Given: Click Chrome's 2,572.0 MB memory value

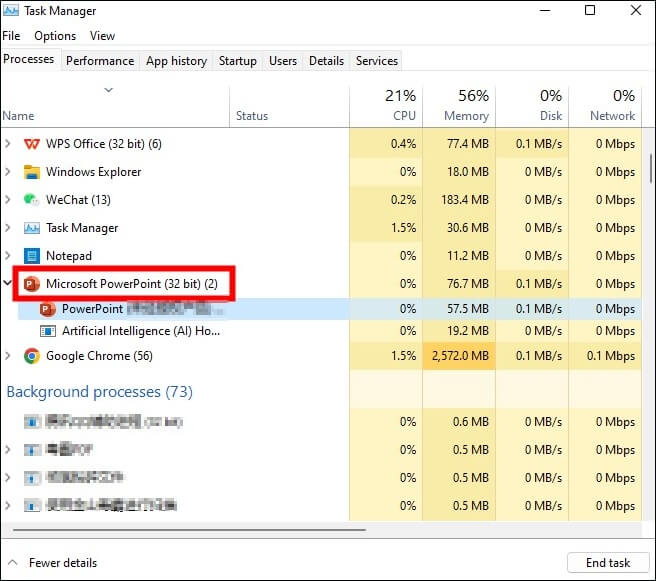Looking at the screenshot, I should [460, 356].
